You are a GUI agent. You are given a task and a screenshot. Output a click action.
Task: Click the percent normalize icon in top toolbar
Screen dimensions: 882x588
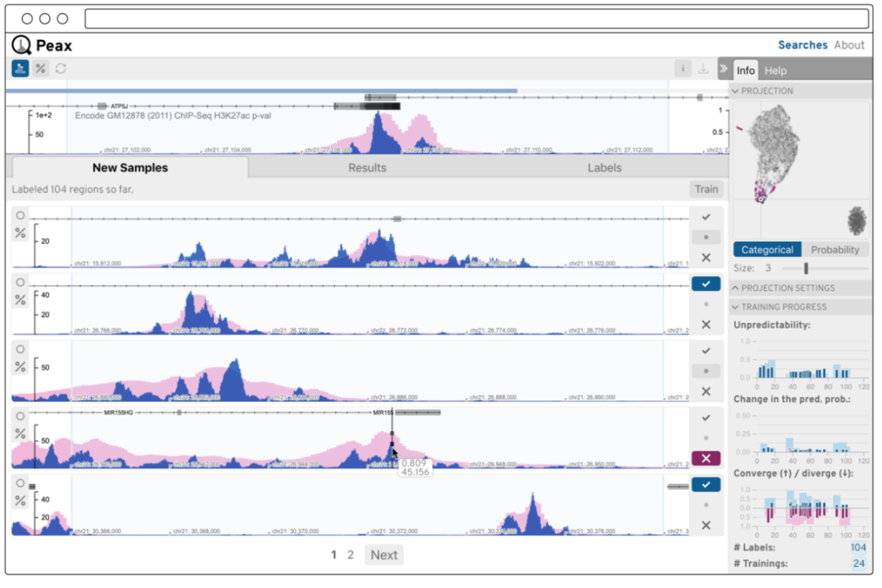click(x=41, y=69)
